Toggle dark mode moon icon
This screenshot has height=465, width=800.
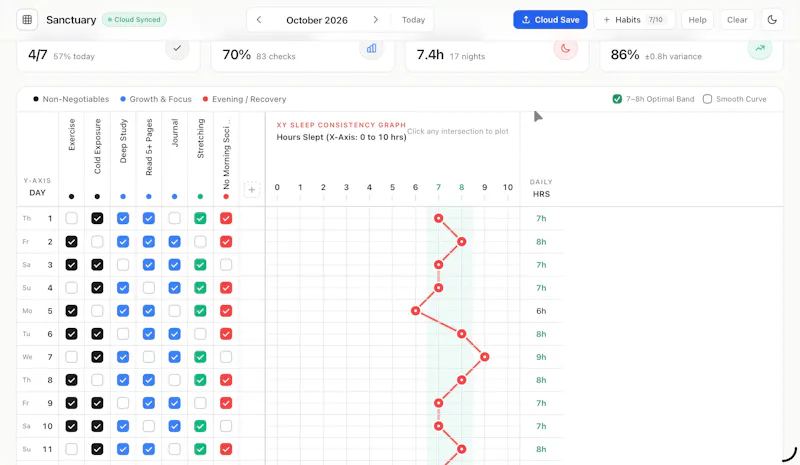pos(772,20)
